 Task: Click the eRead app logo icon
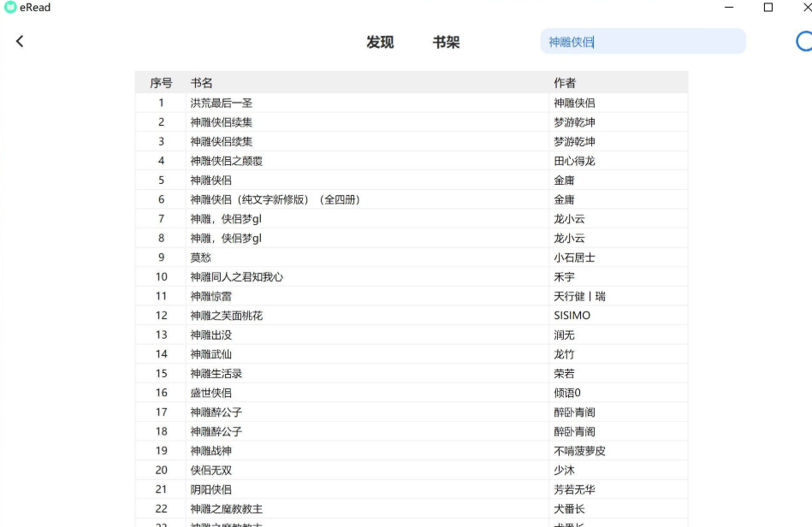click(x=9, y=7)
